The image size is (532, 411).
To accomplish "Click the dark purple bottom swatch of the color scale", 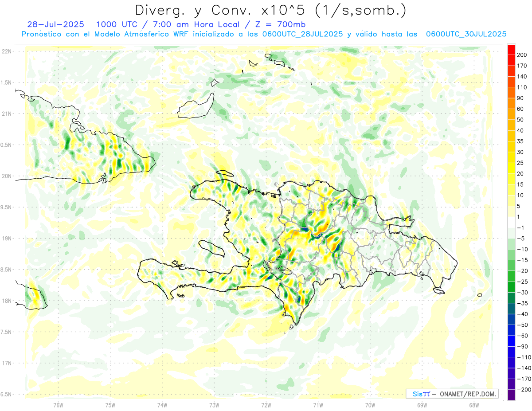I will point(511,395).
